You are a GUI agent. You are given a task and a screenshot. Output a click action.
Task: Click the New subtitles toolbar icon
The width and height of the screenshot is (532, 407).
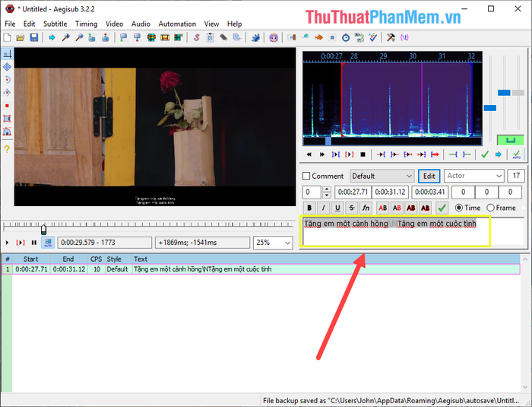7,37
